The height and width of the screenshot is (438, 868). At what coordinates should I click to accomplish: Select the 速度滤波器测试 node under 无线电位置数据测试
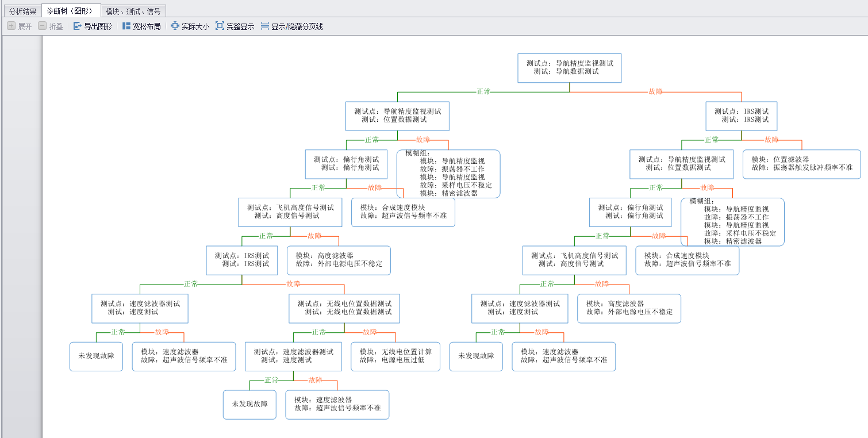pyautogui.click(x=293, y=356)
